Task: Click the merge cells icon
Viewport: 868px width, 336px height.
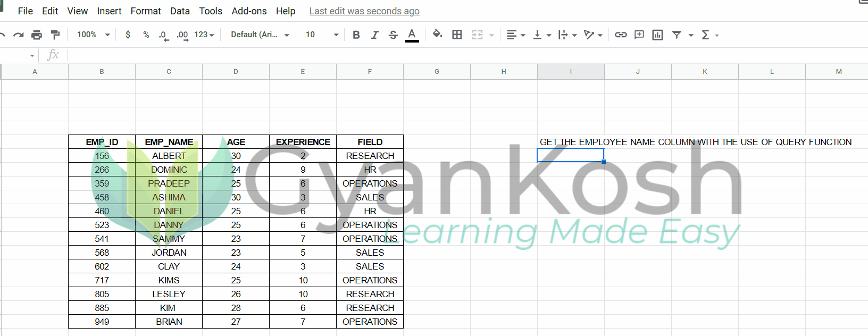Action: [477, 35]
